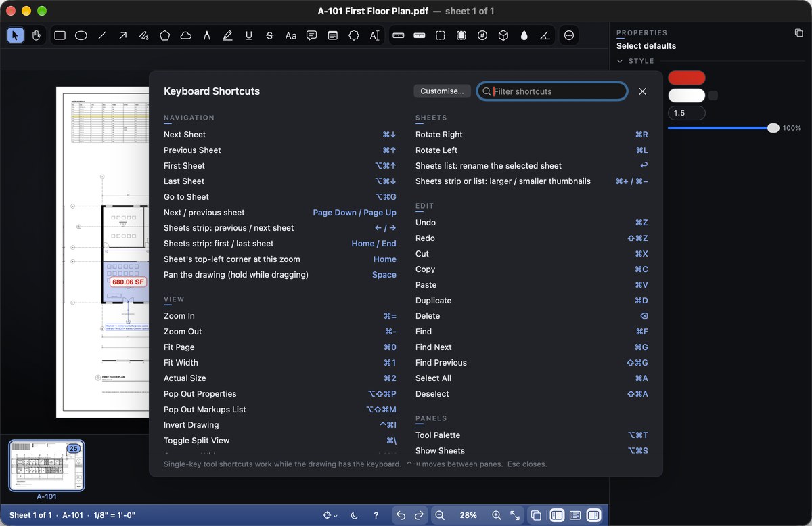Viewport: 812px width, 526px height.
Task: Select the A-101 sheet thumbnail
Action: pos(47,466)
